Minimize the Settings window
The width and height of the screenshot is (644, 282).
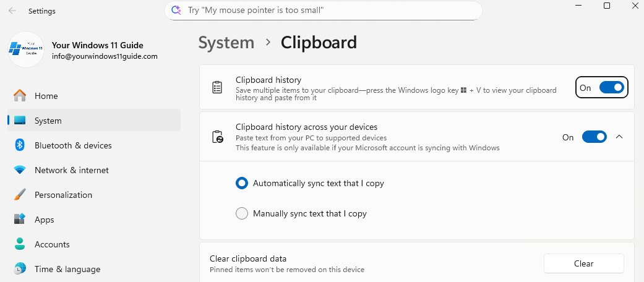click(578, 6)
